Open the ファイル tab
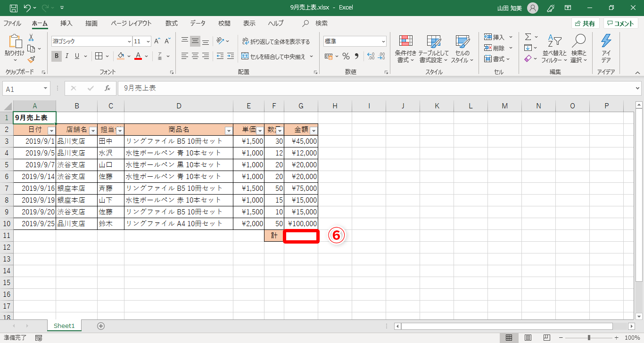 (12, 23)
